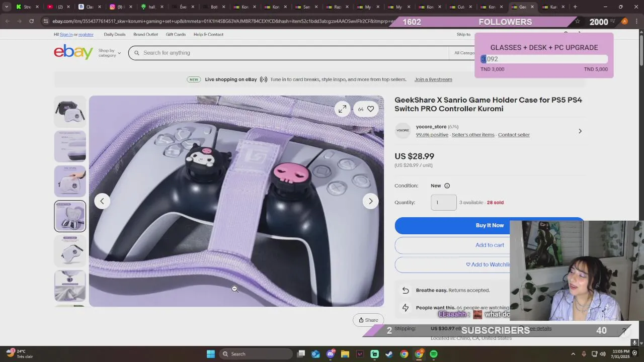Open tab search dropdown arrow
This screenshot has width=644, height=362.
(x=7, y=7)
